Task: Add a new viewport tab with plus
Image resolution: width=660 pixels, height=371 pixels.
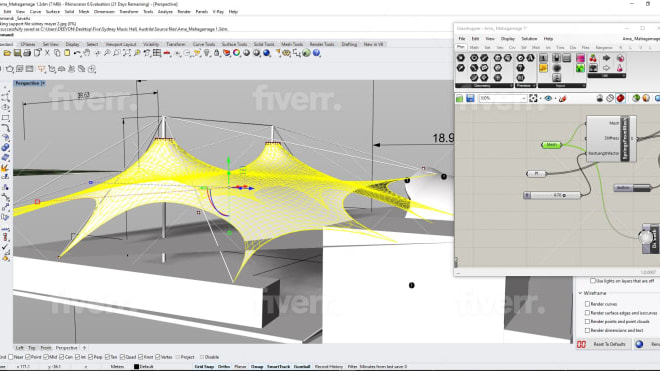Action: (x=84, y=348)
